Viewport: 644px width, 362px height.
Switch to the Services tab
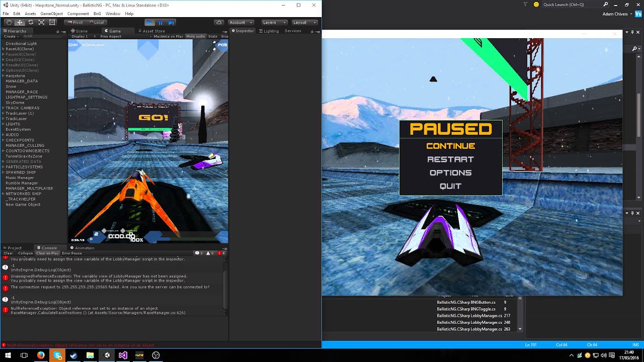click(x=293, y=31)
